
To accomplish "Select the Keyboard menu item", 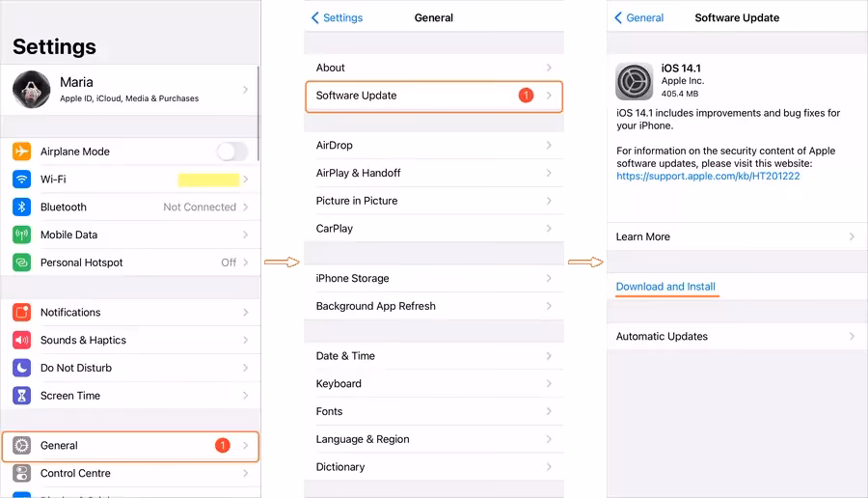I will pos(339,384).
